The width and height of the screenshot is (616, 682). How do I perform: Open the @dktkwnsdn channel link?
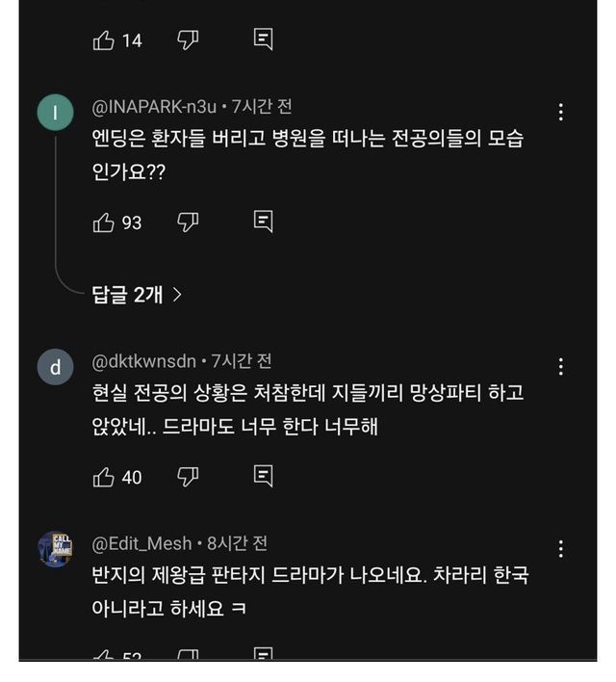tap(144, 361)
